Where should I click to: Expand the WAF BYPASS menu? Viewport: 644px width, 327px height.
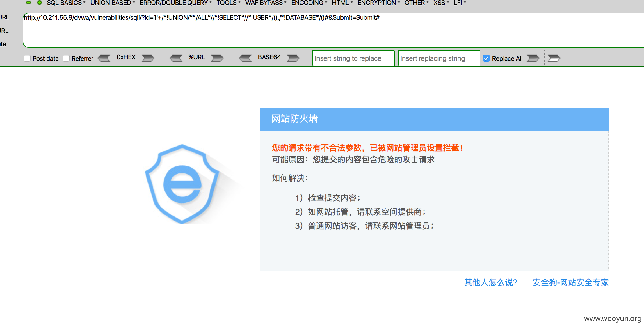click(x=266, y=3)
